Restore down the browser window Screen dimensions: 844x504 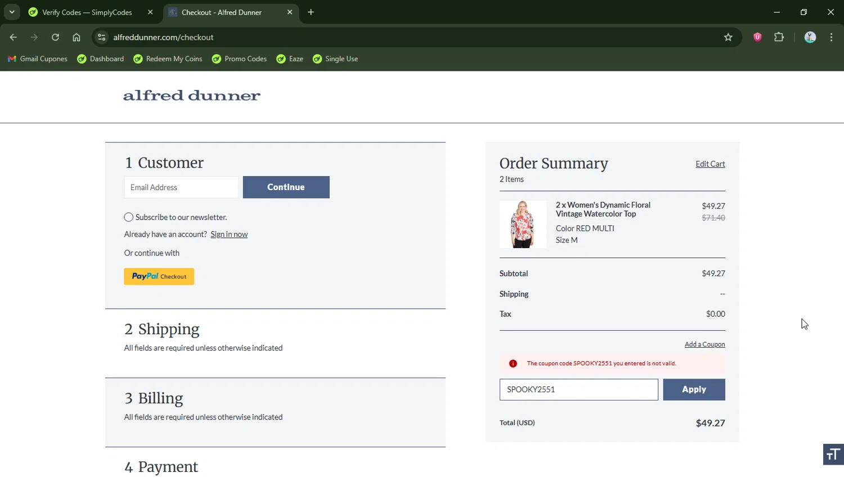[x=804, y=12]
